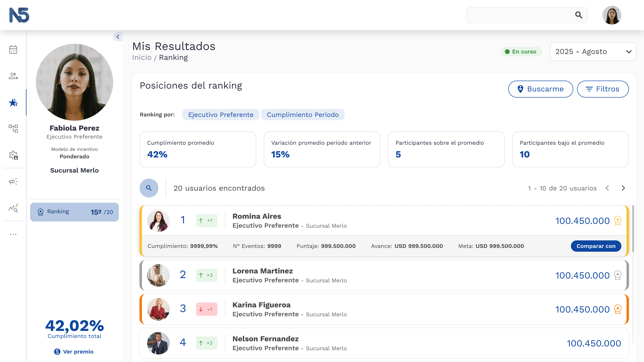Open the hierarchy structure sidebar icon
This screenshot has width=644, height=362.
[x=13, y=128]
